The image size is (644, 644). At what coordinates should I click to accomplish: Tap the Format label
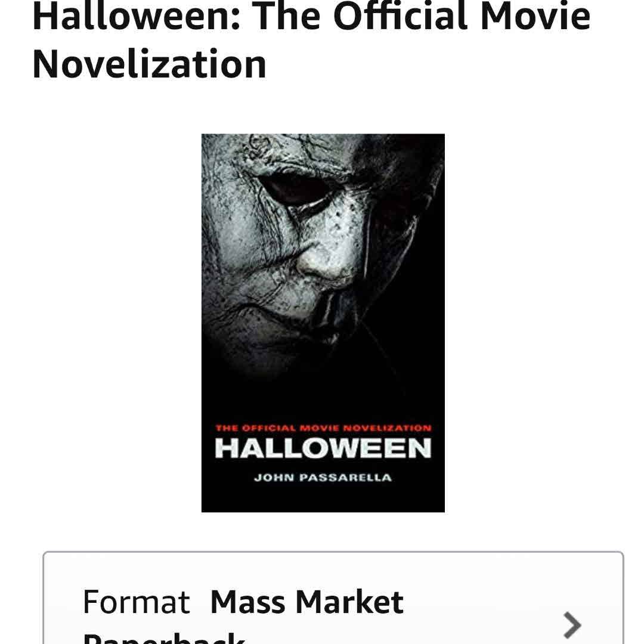136,602
